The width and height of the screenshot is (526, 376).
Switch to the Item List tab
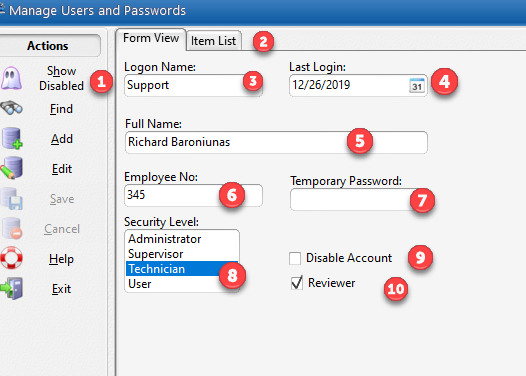point(214,41)
